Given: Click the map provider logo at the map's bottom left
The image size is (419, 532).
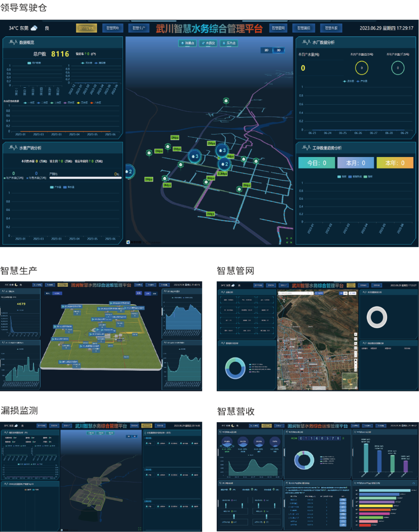Looking at the screenshot, I should [128, 242].
